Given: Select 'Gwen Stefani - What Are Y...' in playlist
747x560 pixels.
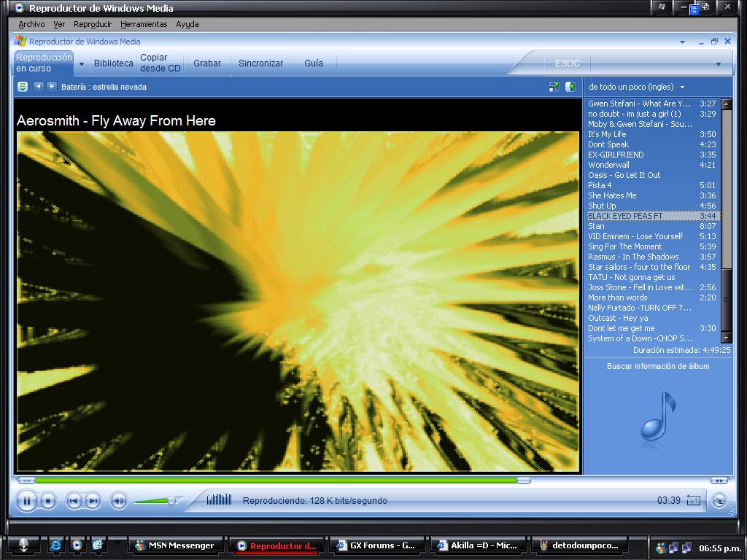Looking at the screenshot, I should point(652,104).
